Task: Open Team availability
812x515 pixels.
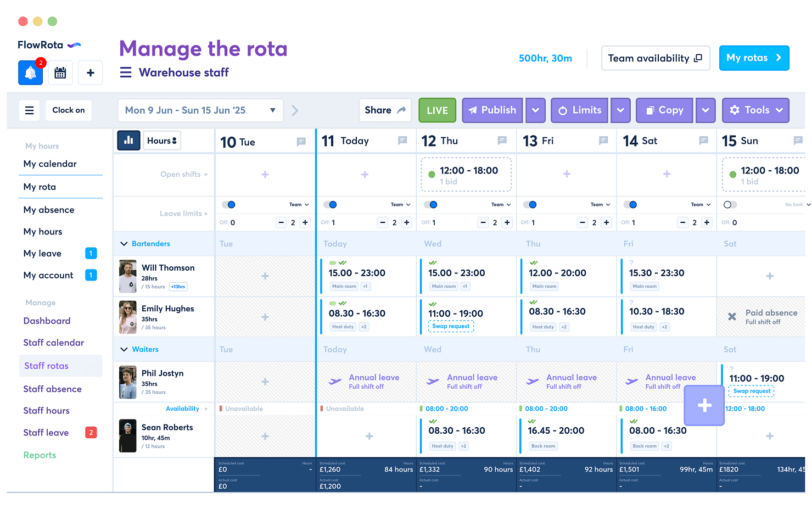Action: [x=656, y=58]
